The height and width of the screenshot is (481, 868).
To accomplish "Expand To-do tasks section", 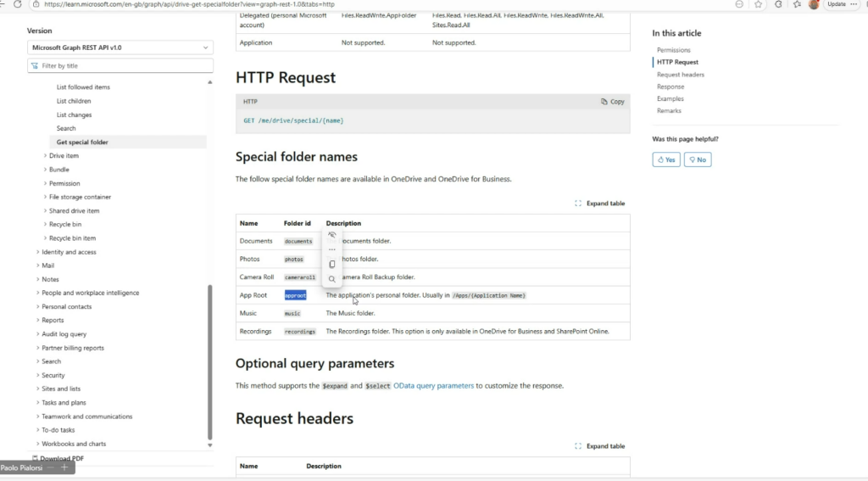I will coord(38,430).
